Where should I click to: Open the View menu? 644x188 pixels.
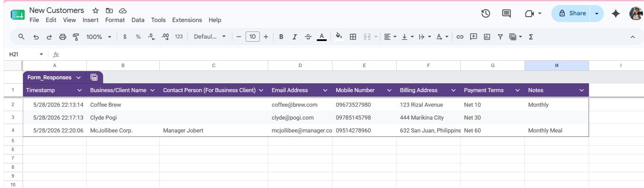69,20
